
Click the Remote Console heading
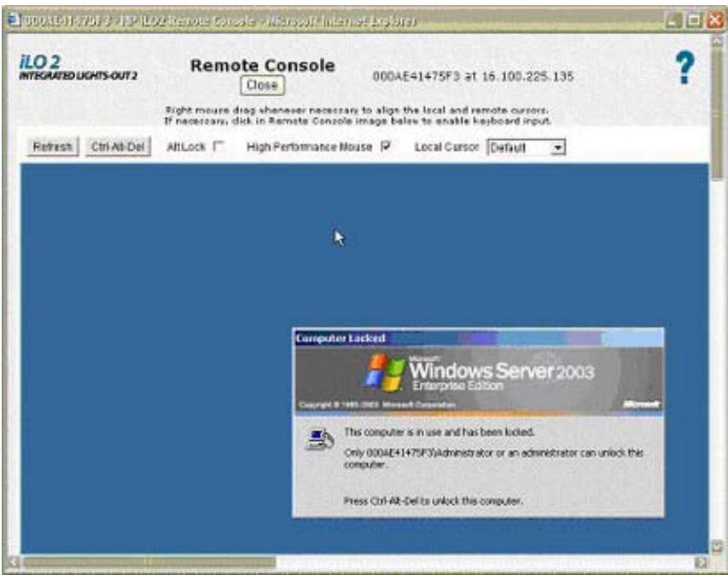click(262, 66)
